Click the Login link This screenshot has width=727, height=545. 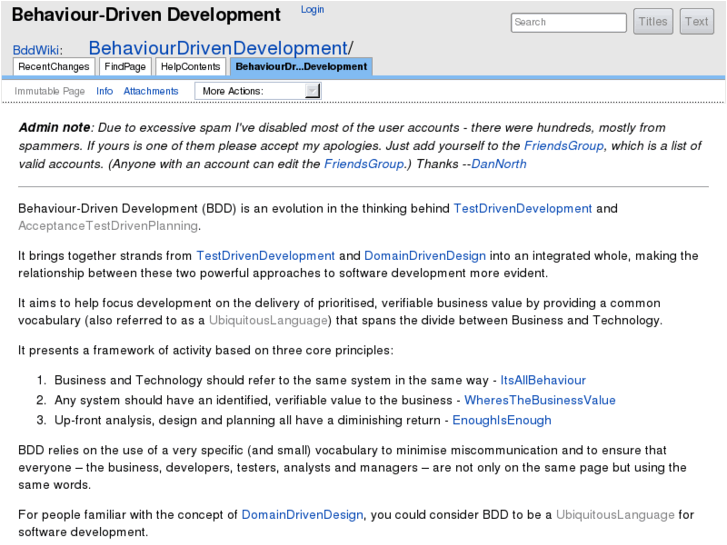[312, 10]
